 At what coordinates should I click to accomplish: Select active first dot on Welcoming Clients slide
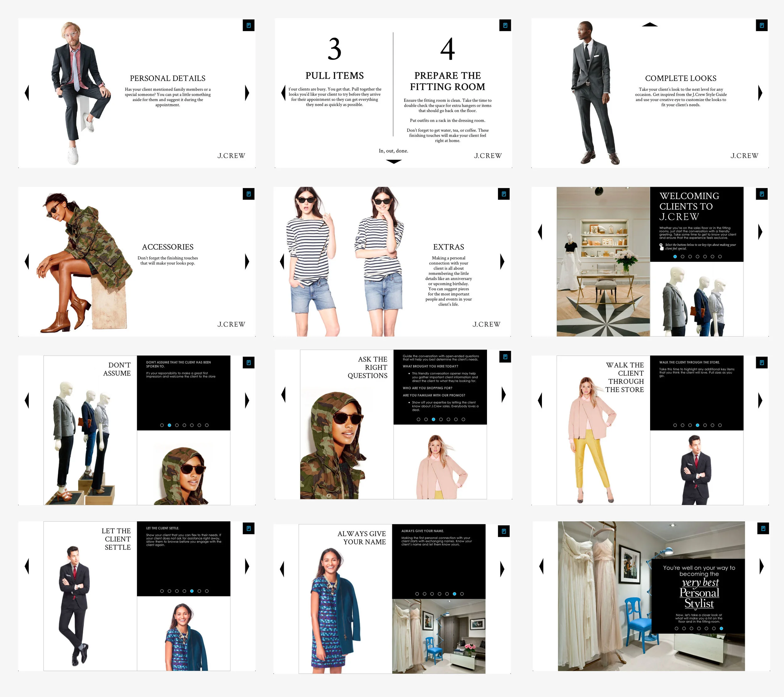[x=675, y=256]
